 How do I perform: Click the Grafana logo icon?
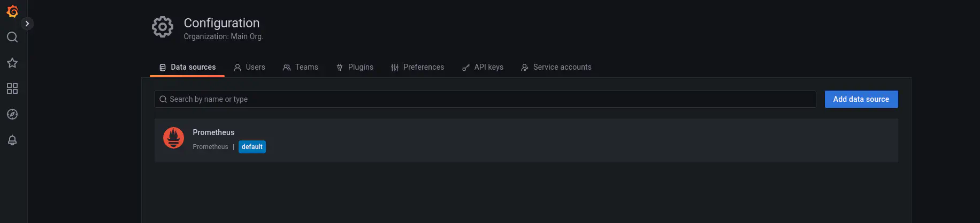coord(12,11)
